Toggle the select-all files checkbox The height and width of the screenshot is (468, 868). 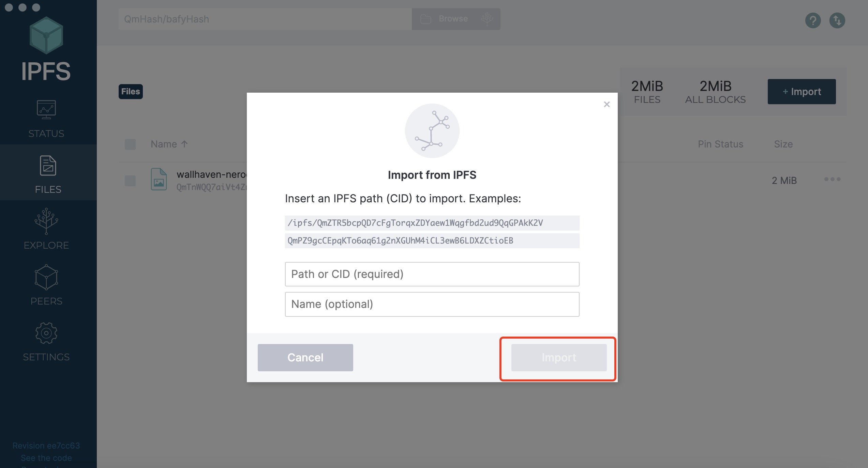pyautogui.click(x=130, y=144)
